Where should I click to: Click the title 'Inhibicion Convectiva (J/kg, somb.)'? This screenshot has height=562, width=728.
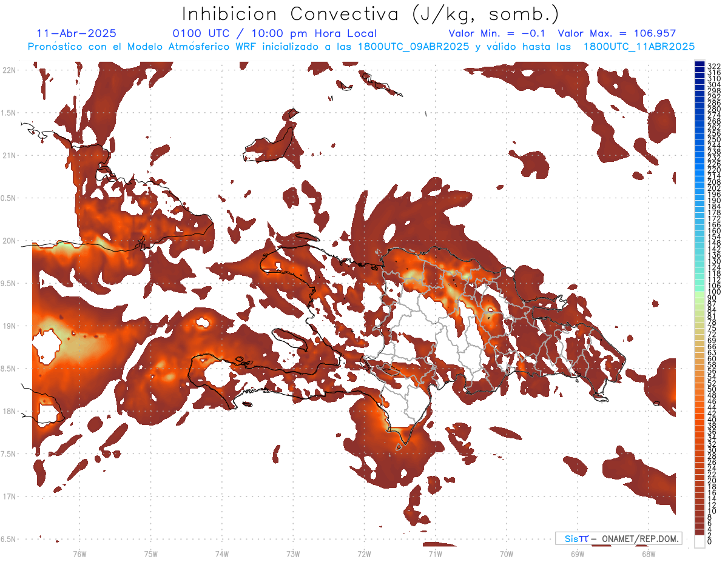tap(371, 14)
